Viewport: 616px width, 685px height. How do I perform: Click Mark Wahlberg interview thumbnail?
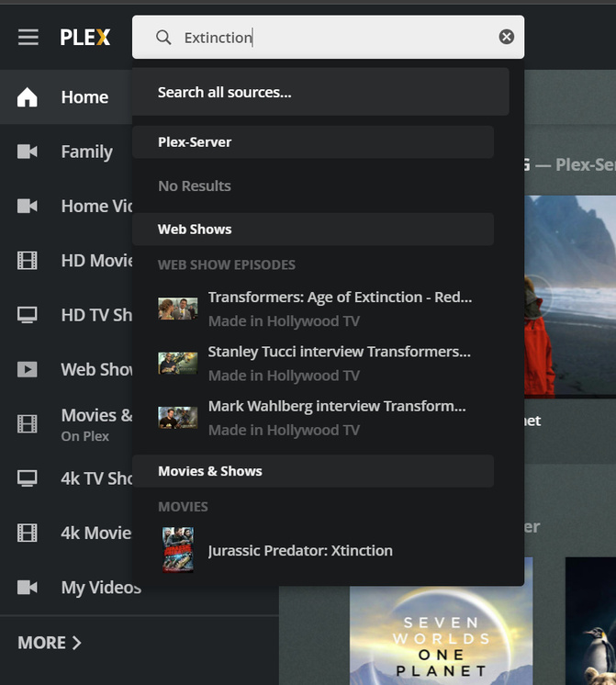(x=178, y=418)
